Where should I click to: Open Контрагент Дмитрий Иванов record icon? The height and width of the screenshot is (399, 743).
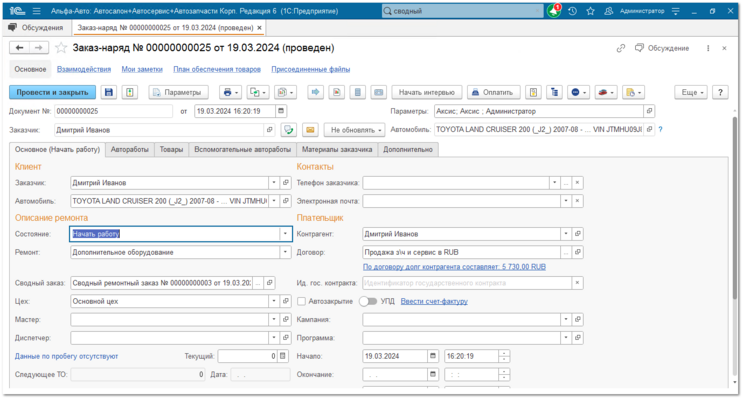click(x=577, y=234)
